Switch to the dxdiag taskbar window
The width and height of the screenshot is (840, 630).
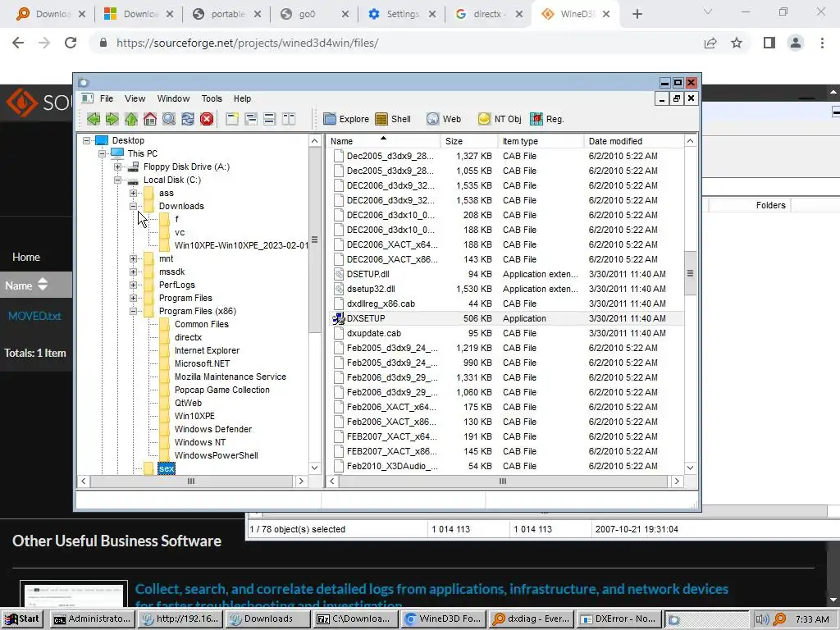pos(532,619)
